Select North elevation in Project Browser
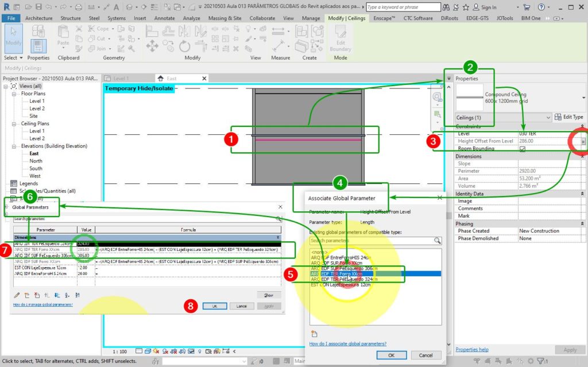 [x=36, y=161]
